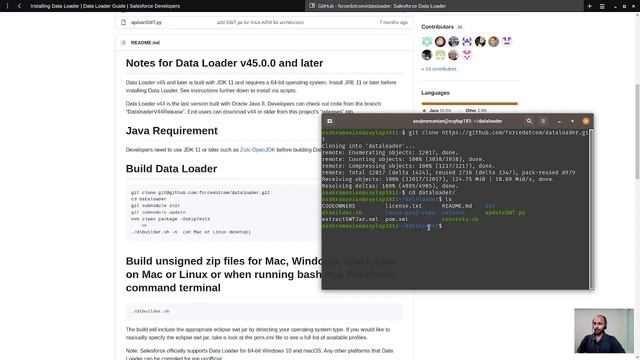Image resolution: width=640 pixels, height=360 pixels.
Task: Open commit 'add SWT jar for linux ARM 64'
Action: pyautogui.click(x=260, y=22)
